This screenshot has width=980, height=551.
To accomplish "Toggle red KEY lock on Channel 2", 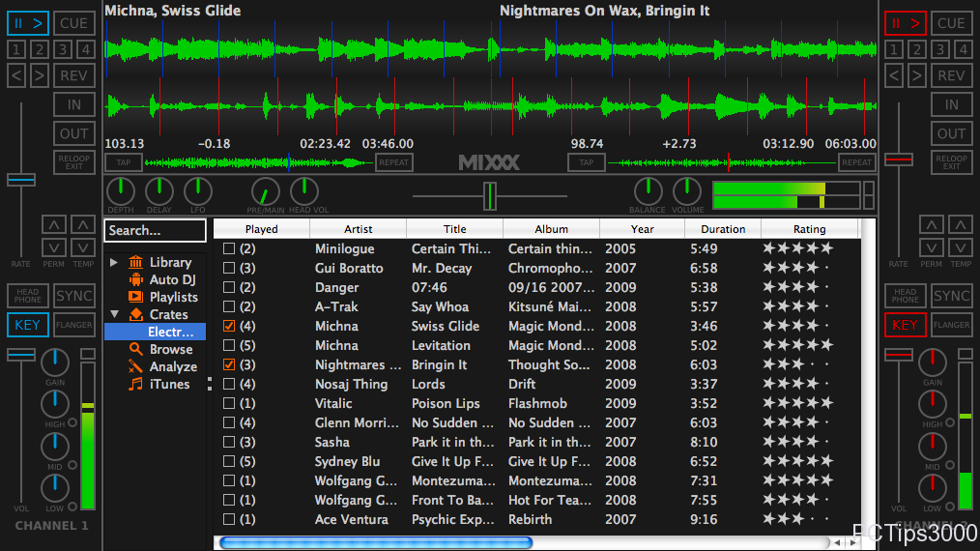I will point(905,325).
